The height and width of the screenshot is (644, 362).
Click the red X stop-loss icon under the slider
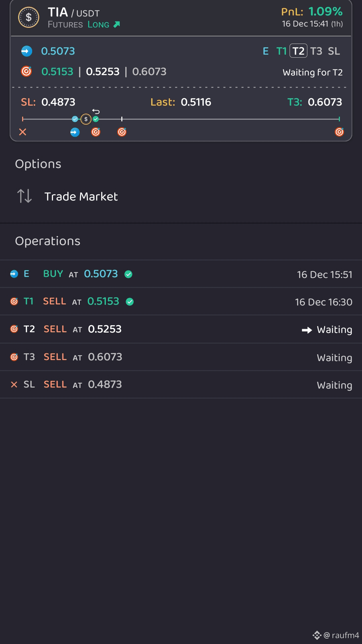coord(22,132)
